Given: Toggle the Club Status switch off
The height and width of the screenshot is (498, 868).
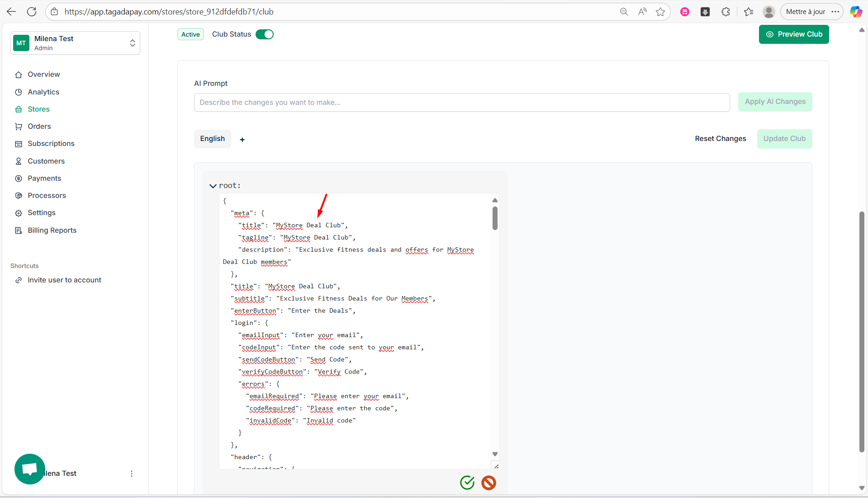Looking at the screenshot, I should pos(265,34).
